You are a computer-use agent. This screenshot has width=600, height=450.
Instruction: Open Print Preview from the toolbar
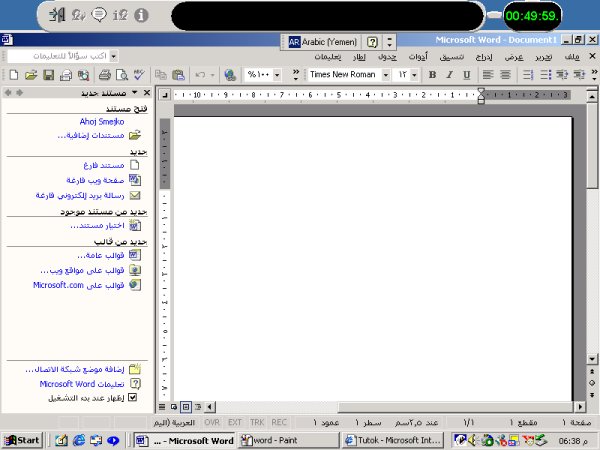click(x=122, y=75)
